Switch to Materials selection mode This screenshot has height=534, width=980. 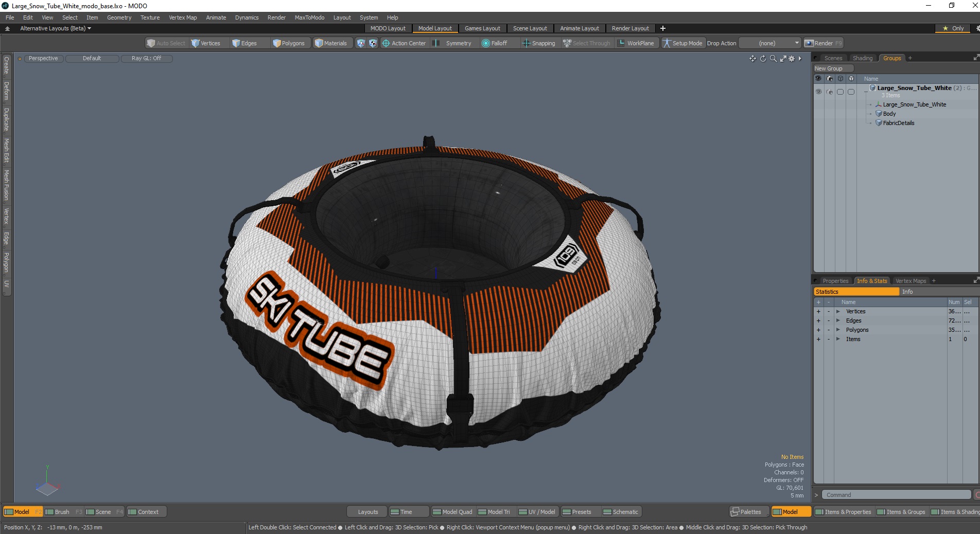point(331,43)
